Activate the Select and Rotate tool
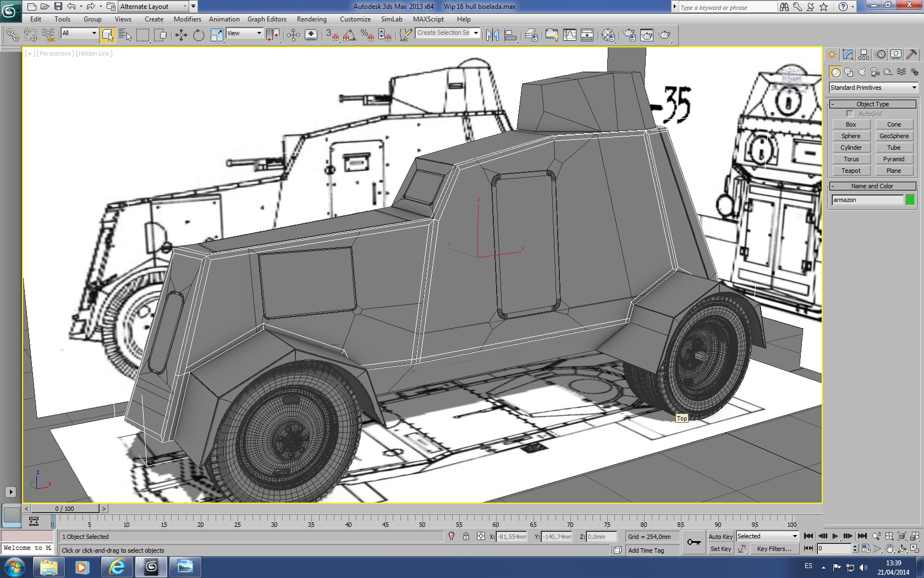This screenshot has height=578, width=924. [x=199, y=35]
